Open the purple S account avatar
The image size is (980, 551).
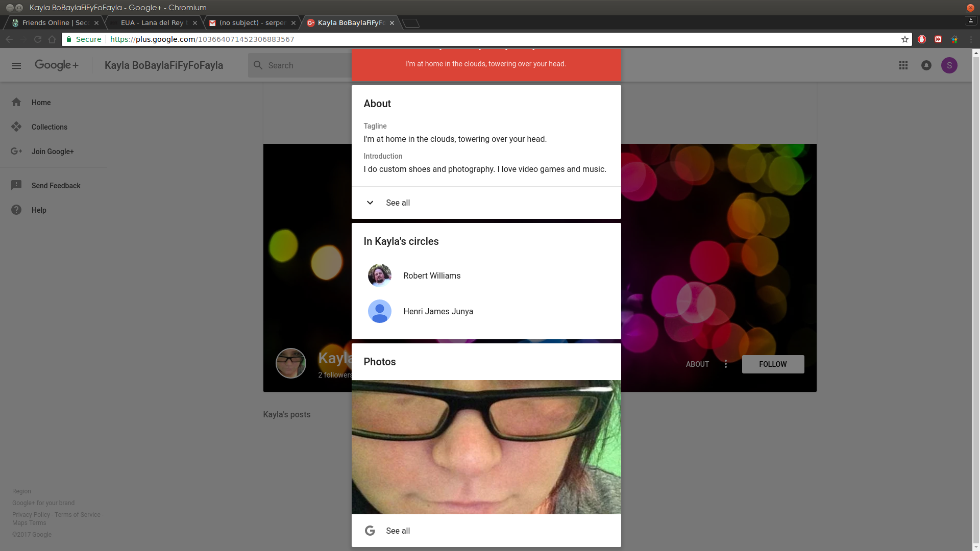949,65
